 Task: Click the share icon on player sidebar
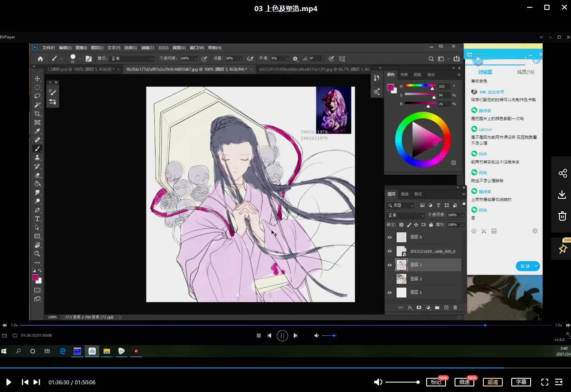point(562,173)
